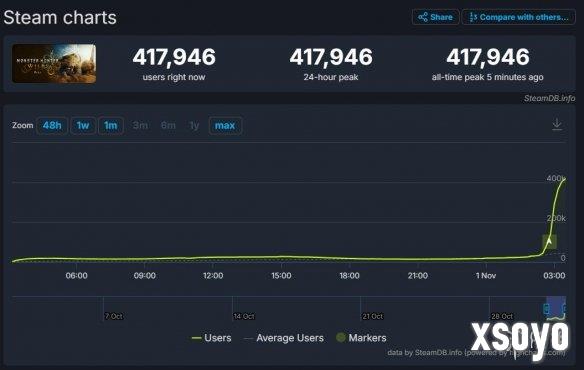Open the Monster Hunter Wilds game thumbnail
Image resolution: width=584 pixels, height=370 pixels.
[x=54, y=63]
